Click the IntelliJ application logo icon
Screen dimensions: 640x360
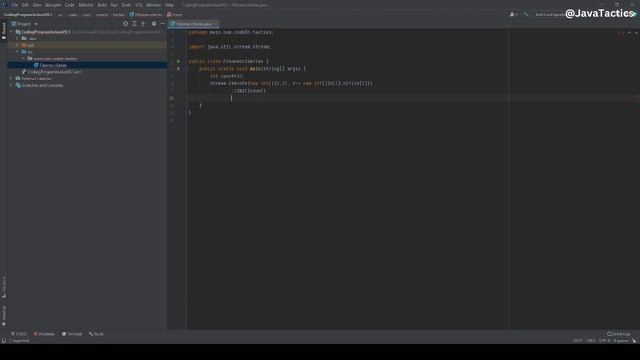tap(4, 5)
